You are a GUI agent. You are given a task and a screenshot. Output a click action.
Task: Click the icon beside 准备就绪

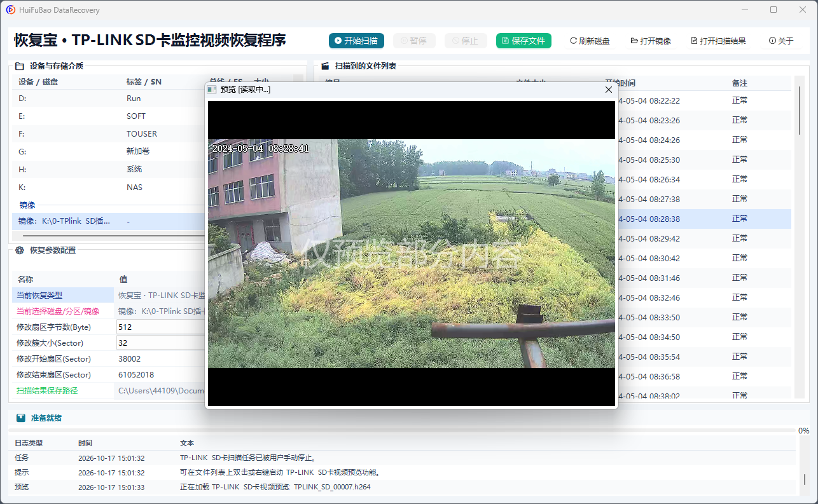(x=21, y=418)
